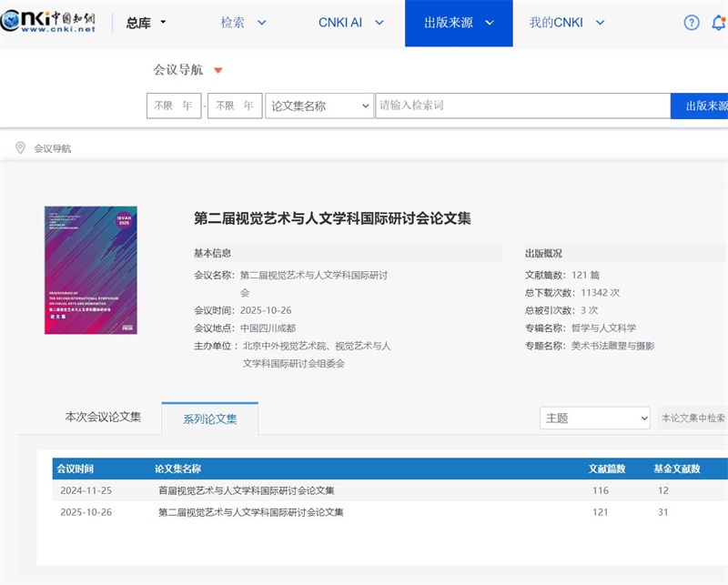This screenshot has height=585, width=728.
Task: Open the ending year 不限 年 selector
Action: (x=235, y=106)
